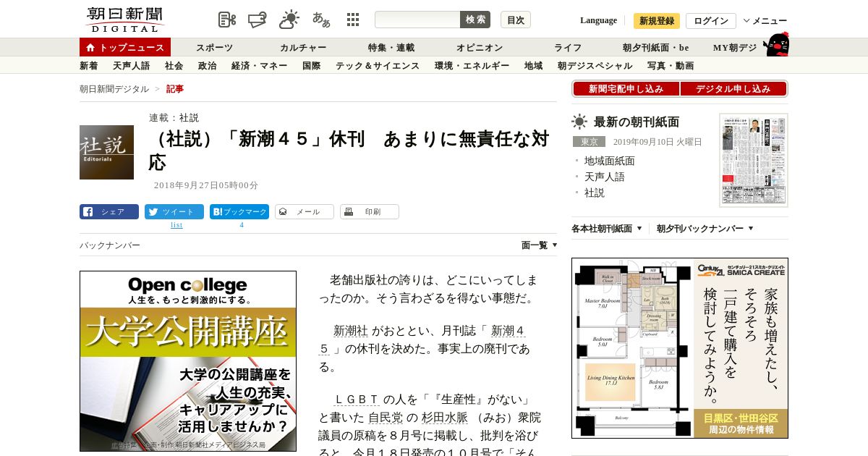Open the 特集・連載 tab
The height and width of the screenshot is (456, 868).
coord(391,48)
